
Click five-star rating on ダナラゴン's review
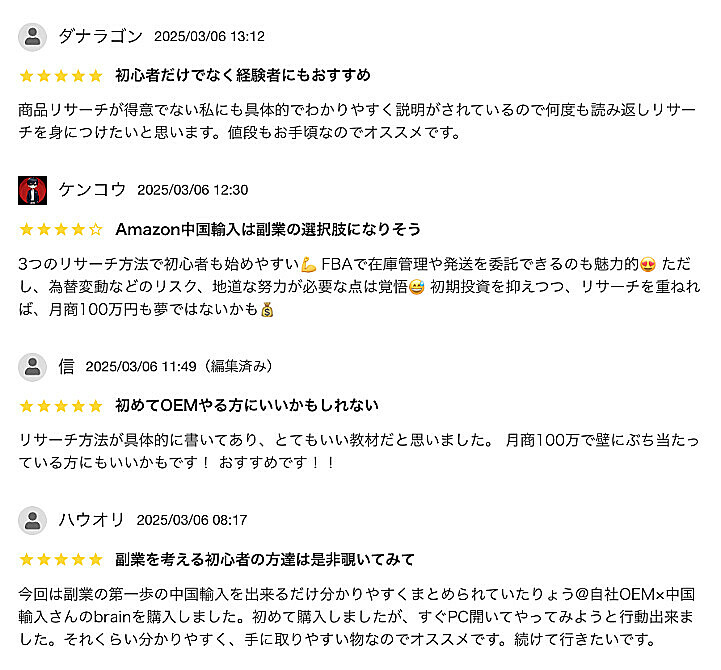point(60,75)
